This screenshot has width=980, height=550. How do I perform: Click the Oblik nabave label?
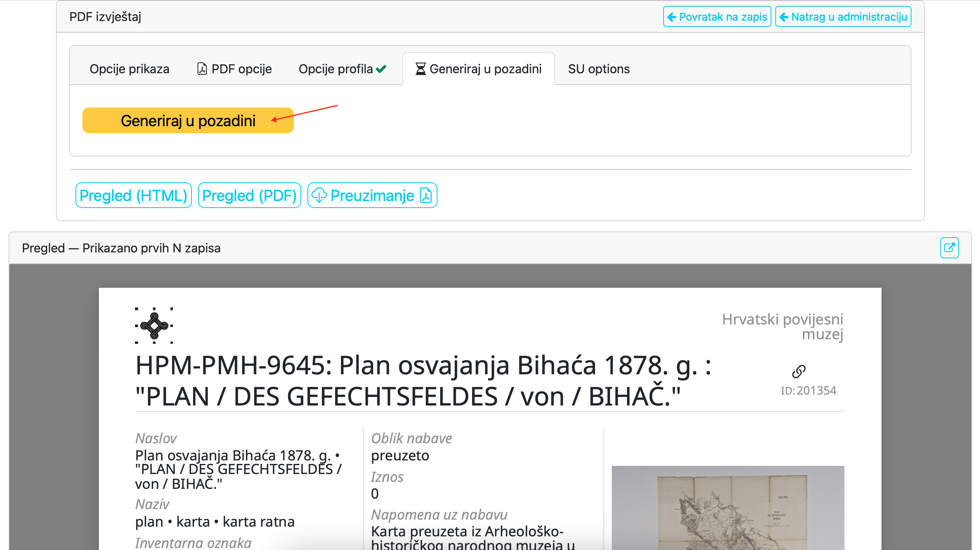pyautogui.click(x=411, y=438)
